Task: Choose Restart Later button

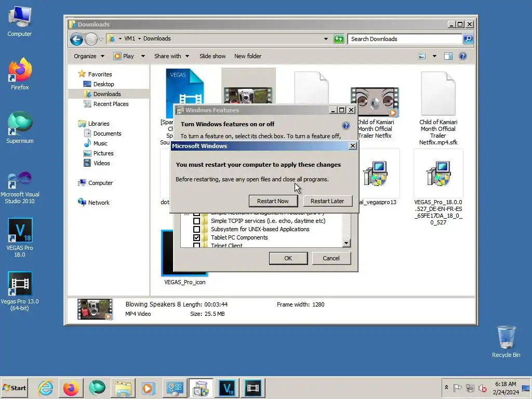Action: [327, 201]
